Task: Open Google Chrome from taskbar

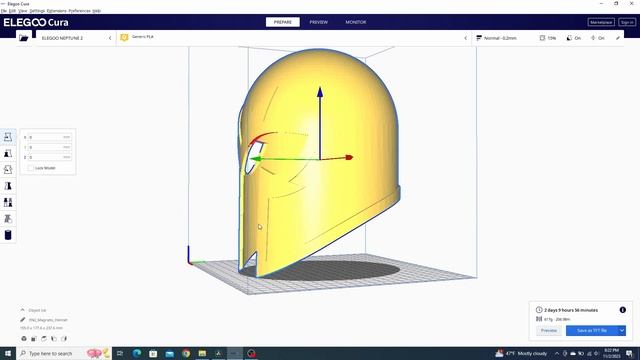Action: (186, 353)
